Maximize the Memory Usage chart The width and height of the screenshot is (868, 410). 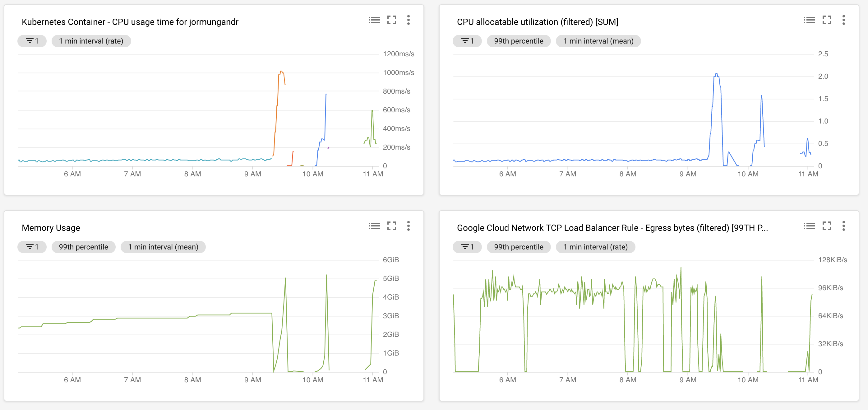point(391,226)
